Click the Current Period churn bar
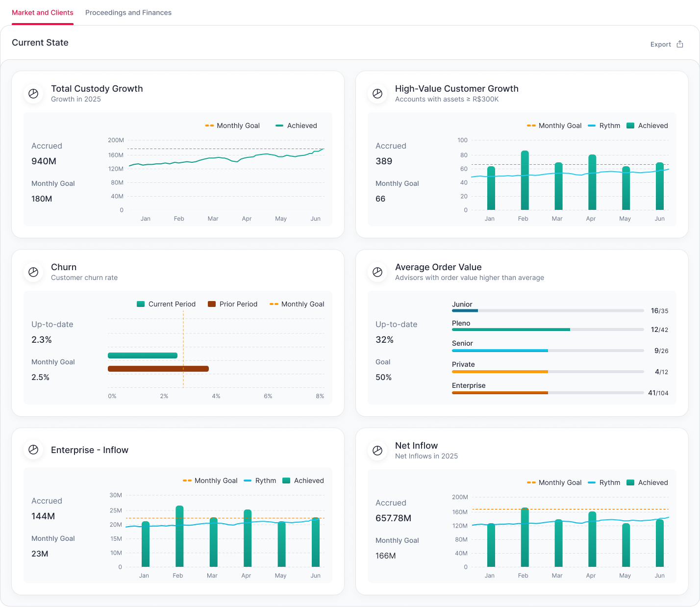This screenshot has height=608, width=700. pyautogui.click(x=143, y=355)
